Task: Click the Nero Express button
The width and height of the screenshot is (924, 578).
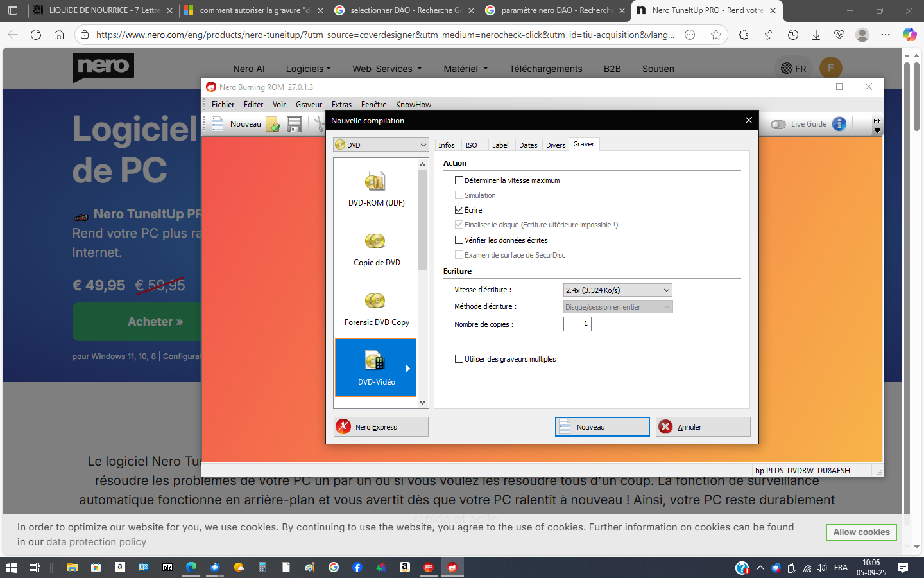Action: [381, 427]
